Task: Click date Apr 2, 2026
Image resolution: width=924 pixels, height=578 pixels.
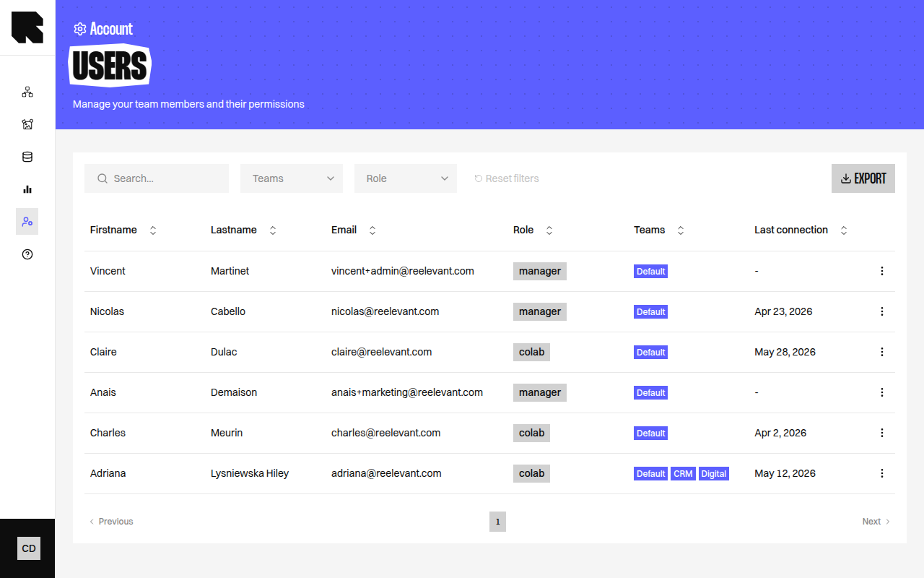Action: 780,433
